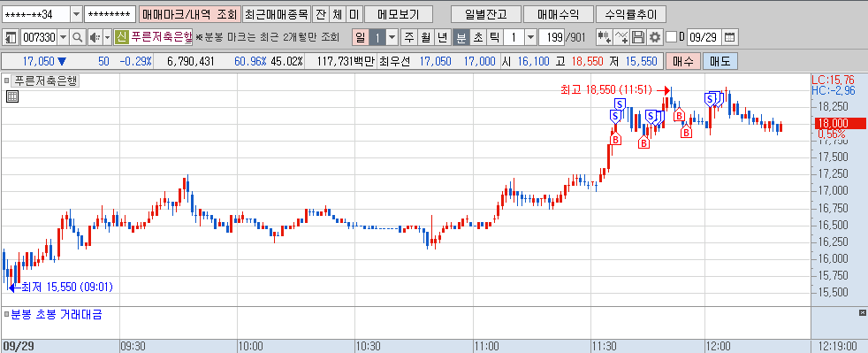Open 매매마크/내역 조회 tab
Image resolution: width=868 pixels, height=353 pixels.
tap(190, 14)
